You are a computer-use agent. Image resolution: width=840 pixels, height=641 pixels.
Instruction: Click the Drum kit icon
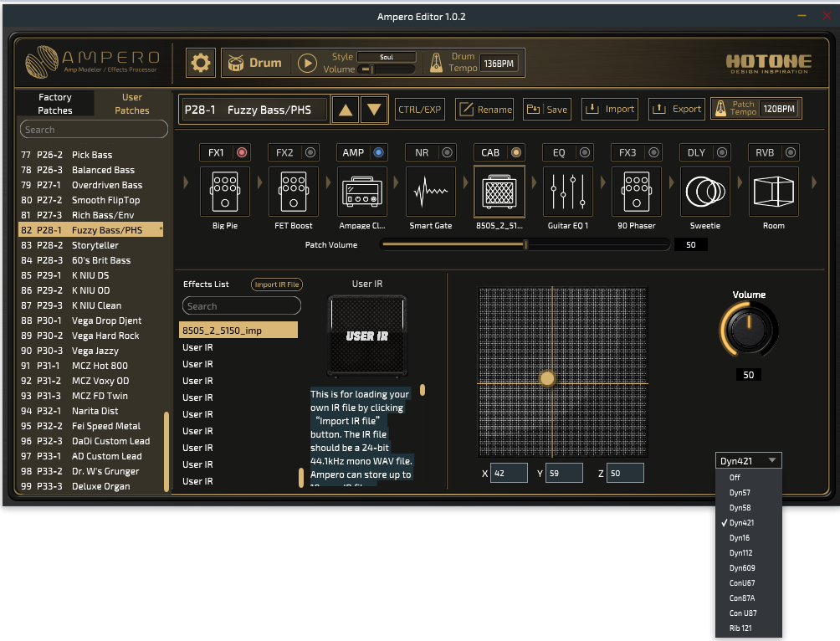tap(236, 64)
